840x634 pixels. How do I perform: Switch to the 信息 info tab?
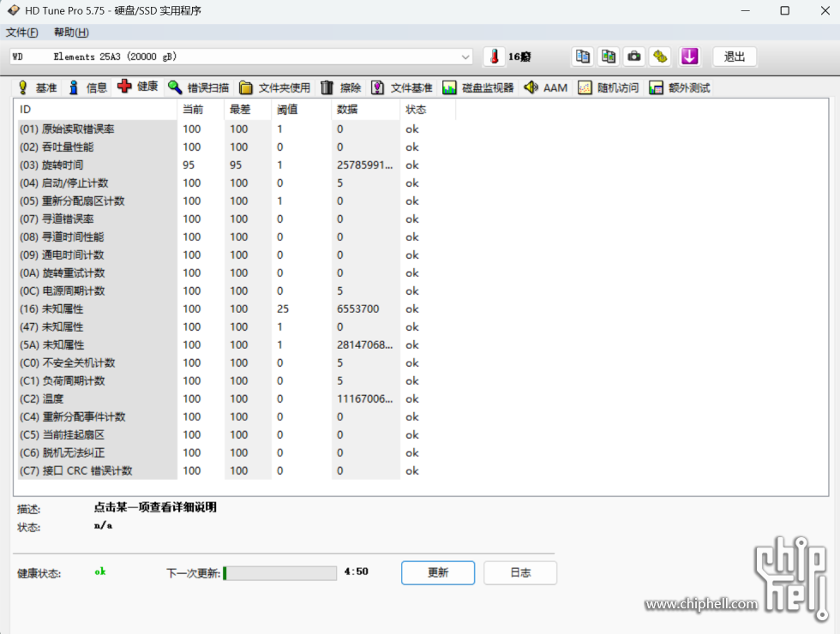87,87
